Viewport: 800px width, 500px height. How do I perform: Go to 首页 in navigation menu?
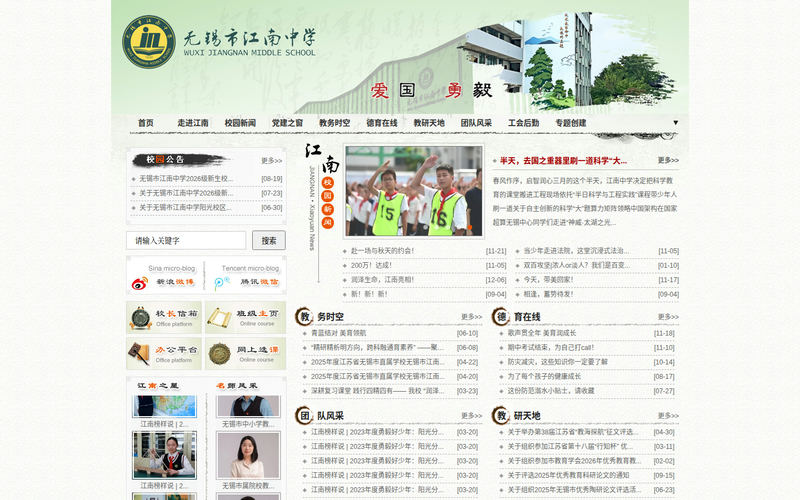point(146,123)
